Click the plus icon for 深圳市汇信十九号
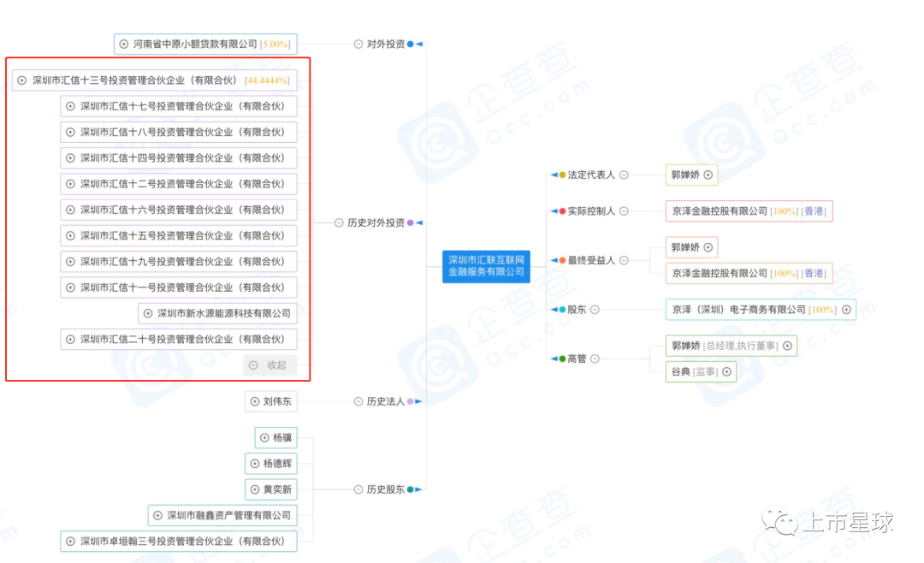 pos(70,262)
